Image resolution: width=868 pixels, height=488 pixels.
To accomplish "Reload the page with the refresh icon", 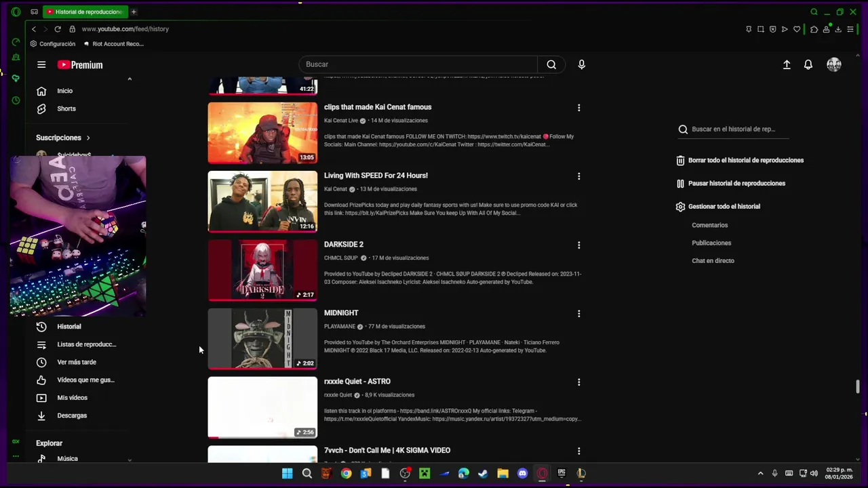I will pos(58,29).
